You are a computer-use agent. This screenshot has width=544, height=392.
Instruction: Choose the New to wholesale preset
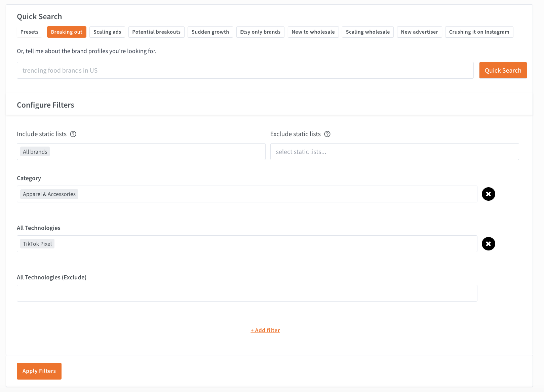[313, 32]
